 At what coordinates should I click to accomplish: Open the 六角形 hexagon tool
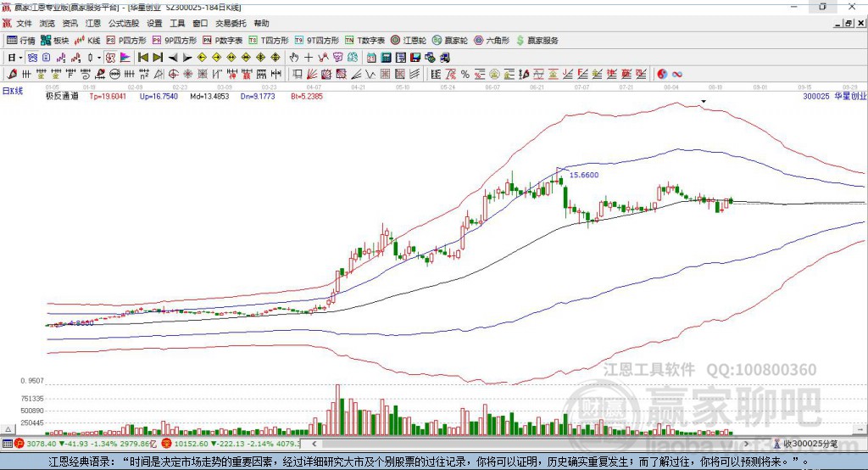(492, 41)
